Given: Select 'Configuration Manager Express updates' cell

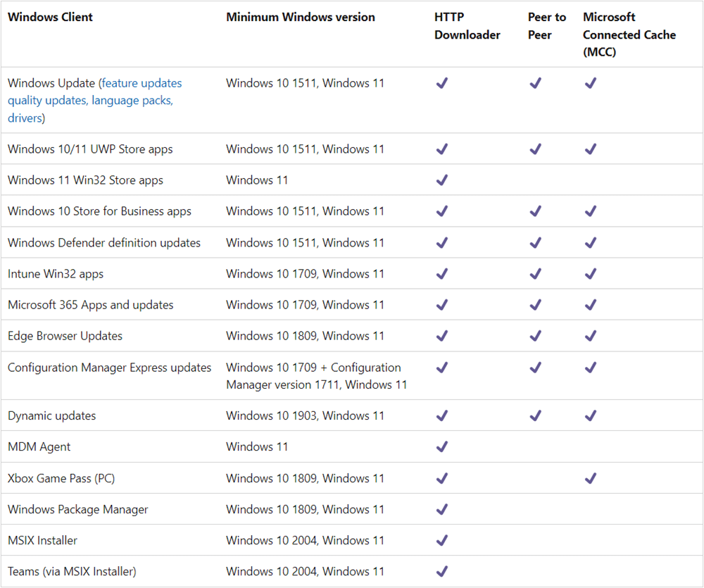Looking at the screenshot, I should click(x=110, y=368).
